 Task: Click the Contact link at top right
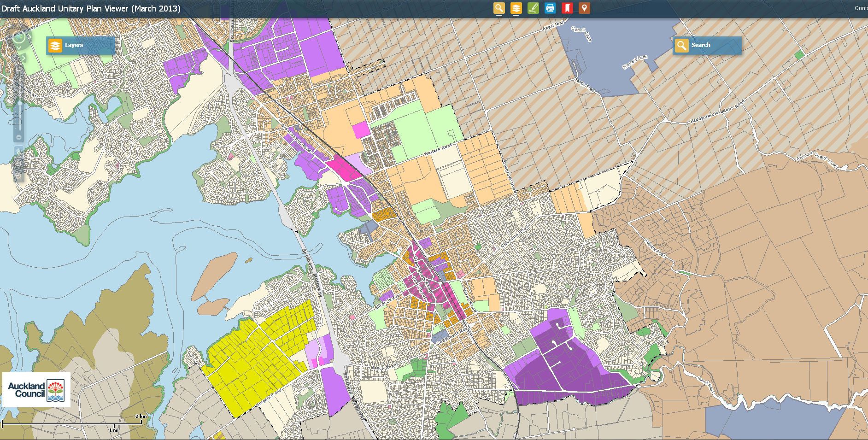(x=861, y=8)
